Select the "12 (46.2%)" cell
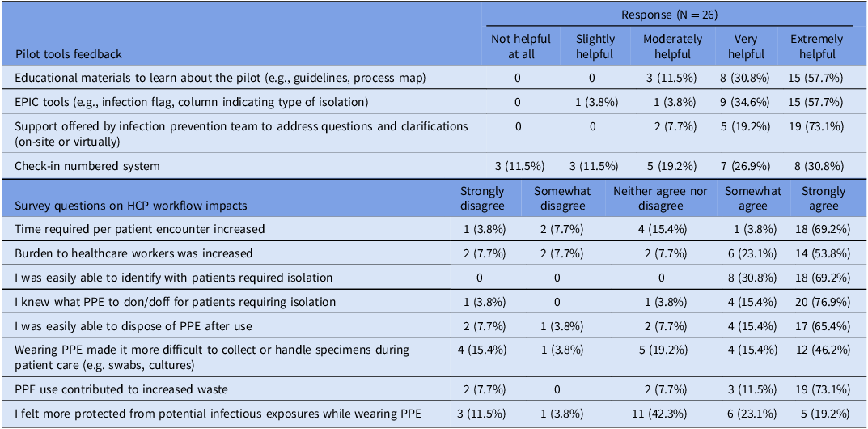 click(x=822, y=358)
